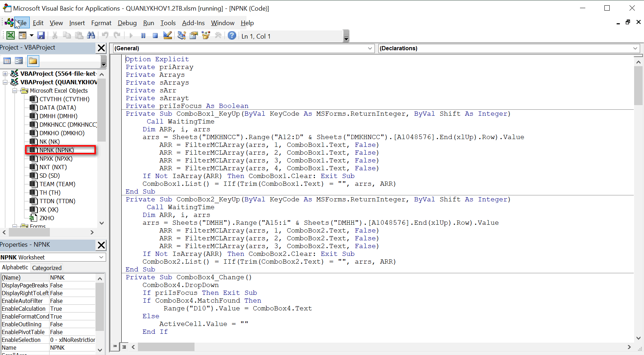Open the Debug menu
Viewport: 644px width, 355px height.
click(x=127, y=23)
